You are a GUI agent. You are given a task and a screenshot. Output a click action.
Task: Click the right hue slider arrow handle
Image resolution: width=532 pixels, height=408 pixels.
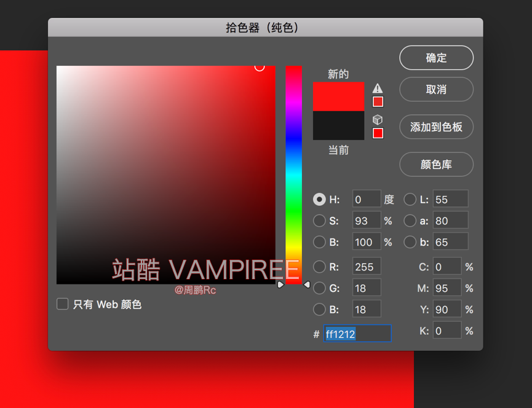307,284
